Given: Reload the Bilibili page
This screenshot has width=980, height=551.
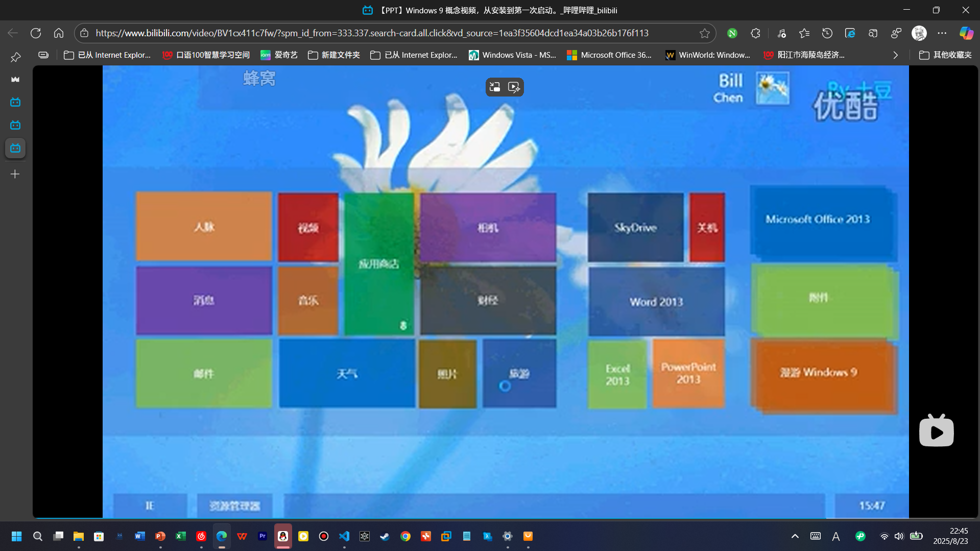Looking at the screenshot, I should (x=36, y=33).
